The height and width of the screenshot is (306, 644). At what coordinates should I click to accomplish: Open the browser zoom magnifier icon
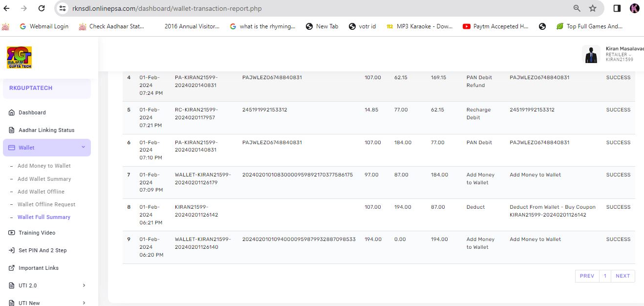pyautogui.click(x=577, y=8)
